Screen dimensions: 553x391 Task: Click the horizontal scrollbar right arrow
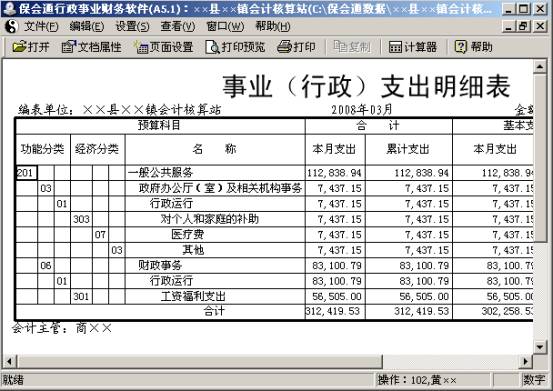(526, 361)
